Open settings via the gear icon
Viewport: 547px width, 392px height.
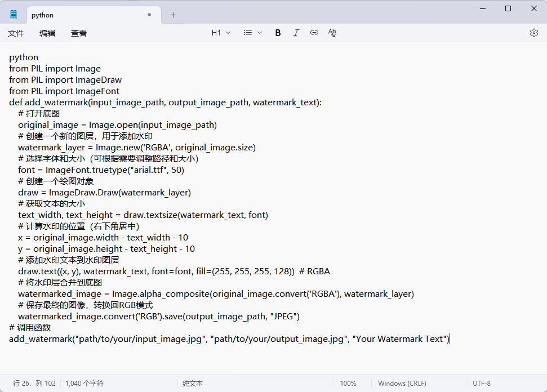533,33
